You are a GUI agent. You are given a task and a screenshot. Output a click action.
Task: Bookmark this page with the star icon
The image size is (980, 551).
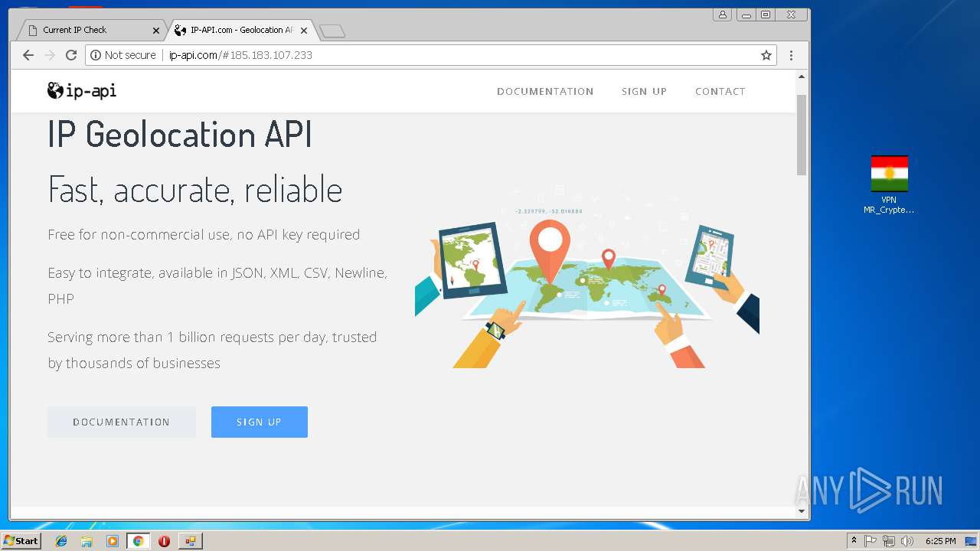point(766,55)
